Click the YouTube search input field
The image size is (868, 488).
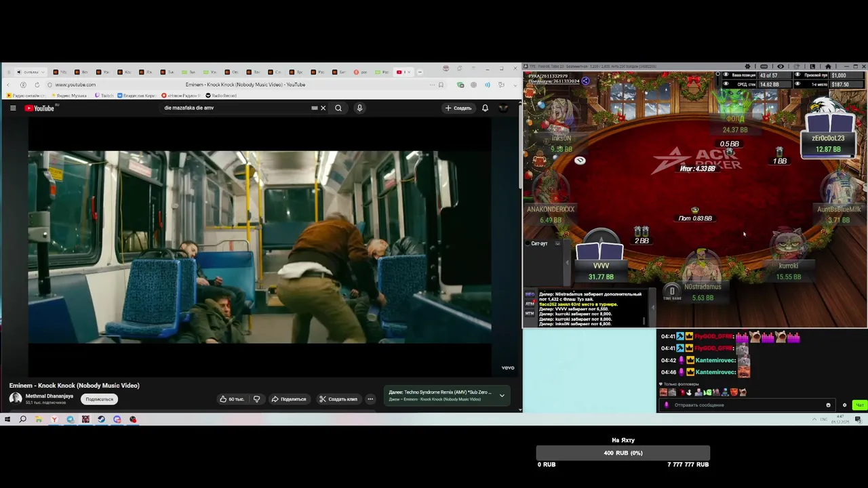(234, 108)
